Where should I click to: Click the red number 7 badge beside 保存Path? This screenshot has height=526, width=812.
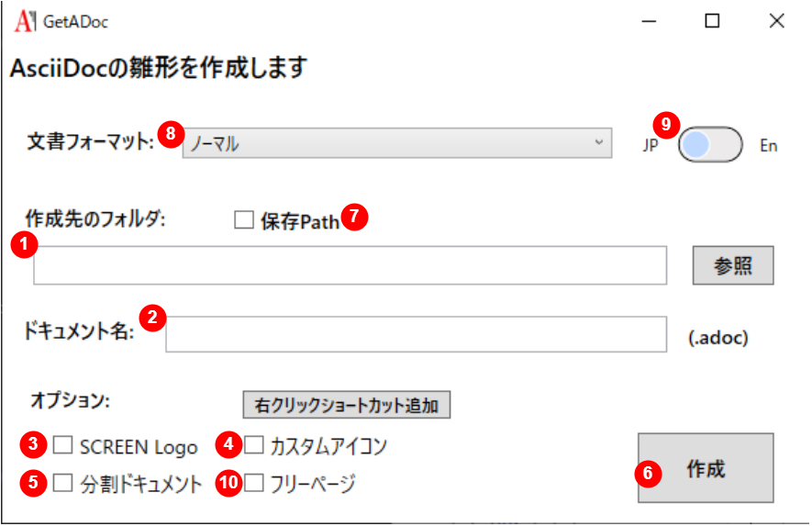[353, 218]
